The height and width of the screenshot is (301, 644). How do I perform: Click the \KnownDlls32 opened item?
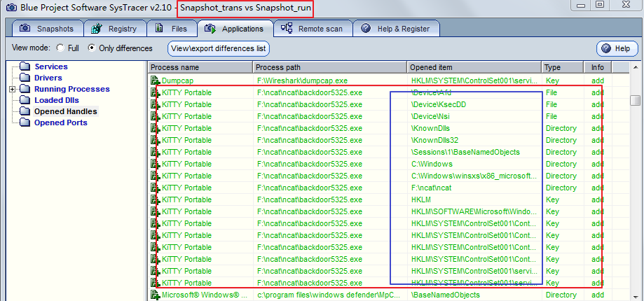[434, 140]
